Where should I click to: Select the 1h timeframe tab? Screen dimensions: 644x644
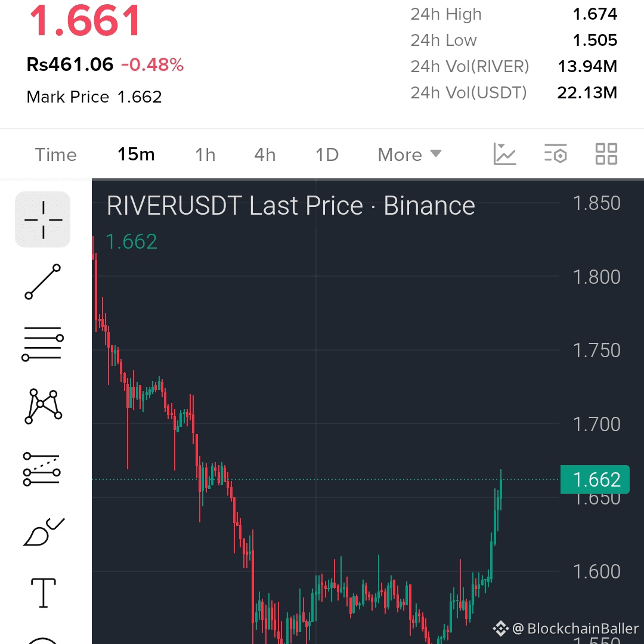[205, 155]
